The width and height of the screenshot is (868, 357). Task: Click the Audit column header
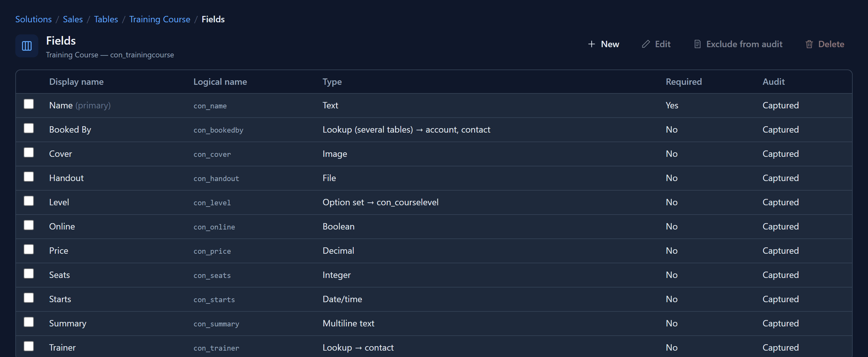[774, 82]
